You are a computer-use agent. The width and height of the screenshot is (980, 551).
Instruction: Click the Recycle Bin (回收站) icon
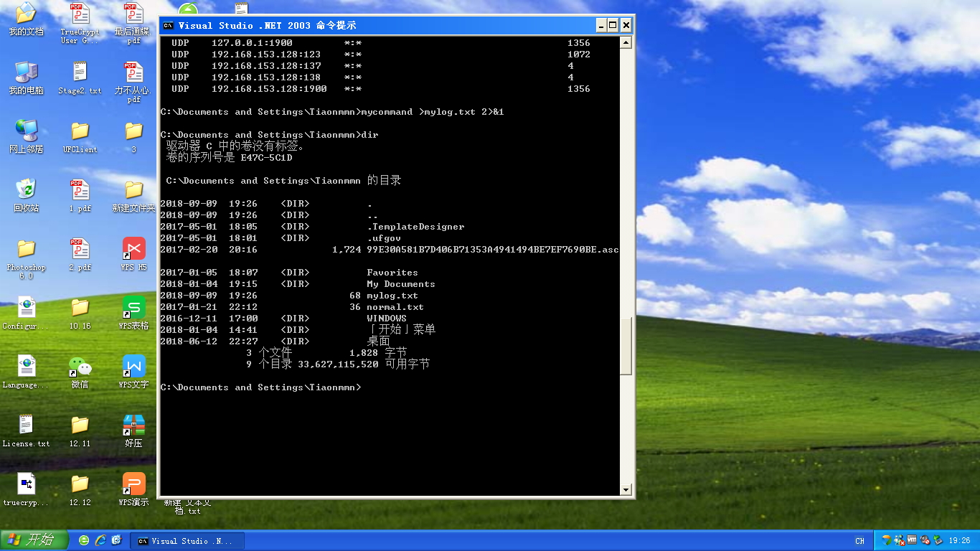[27, 191]
